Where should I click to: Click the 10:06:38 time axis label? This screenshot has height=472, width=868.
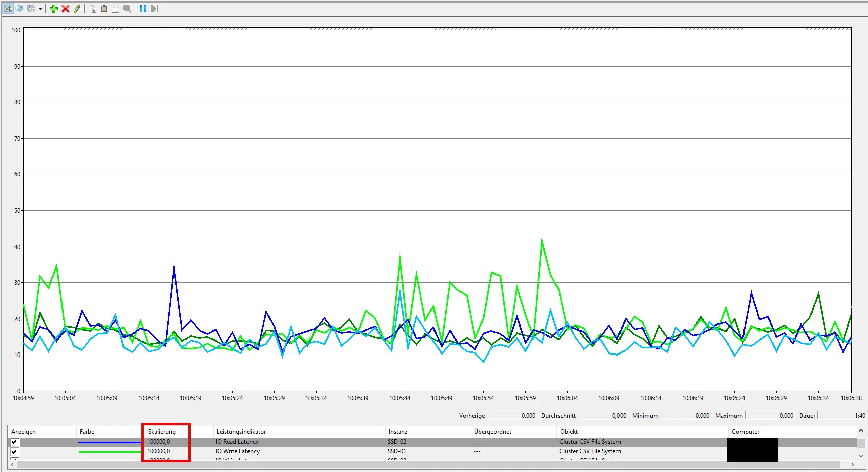[851, 398]
